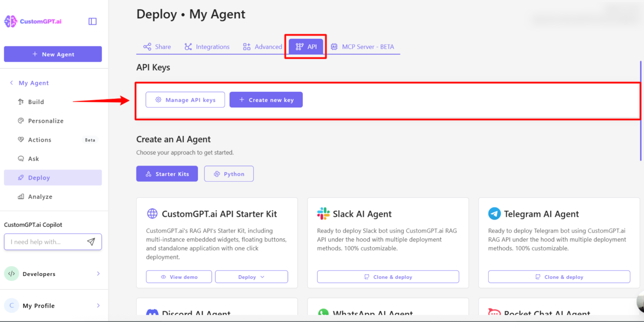Open the Deploy dropdown on Starter Kit
644x322 pixels.
(x=252, y=277)
